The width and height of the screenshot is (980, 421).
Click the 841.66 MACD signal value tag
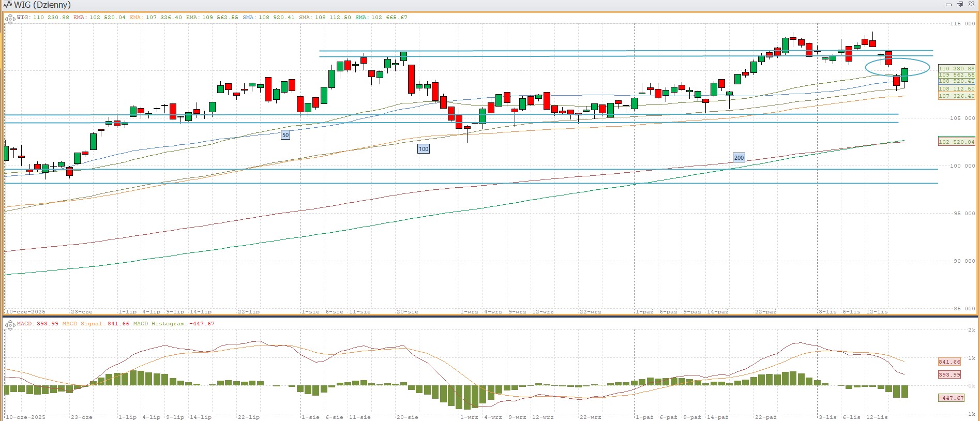(949, 362)
